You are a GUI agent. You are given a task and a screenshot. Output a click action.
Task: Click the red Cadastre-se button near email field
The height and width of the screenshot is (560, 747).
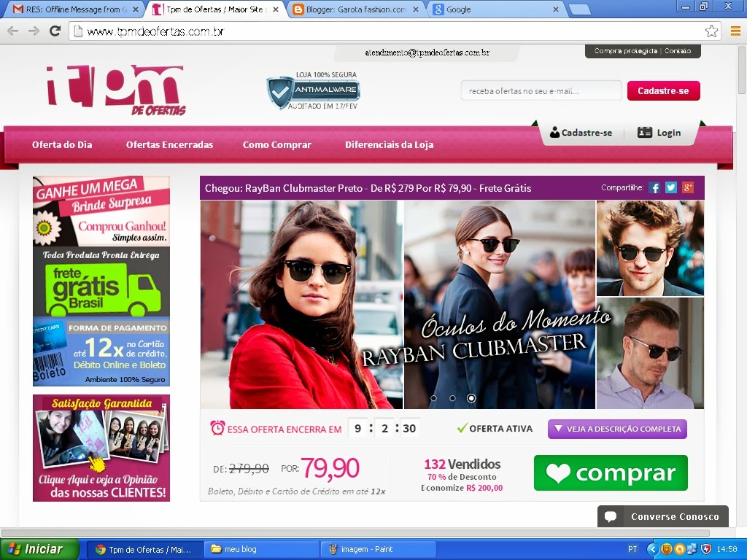point(663,90)
